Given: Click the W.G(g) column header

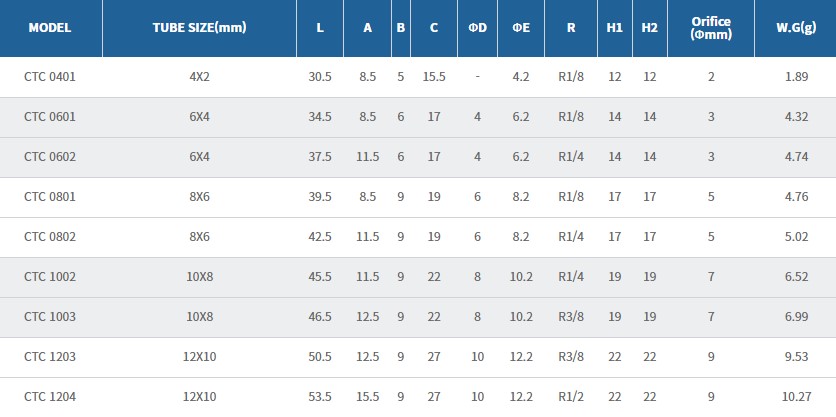Looking at the screenshot, I should coord(797,28).
